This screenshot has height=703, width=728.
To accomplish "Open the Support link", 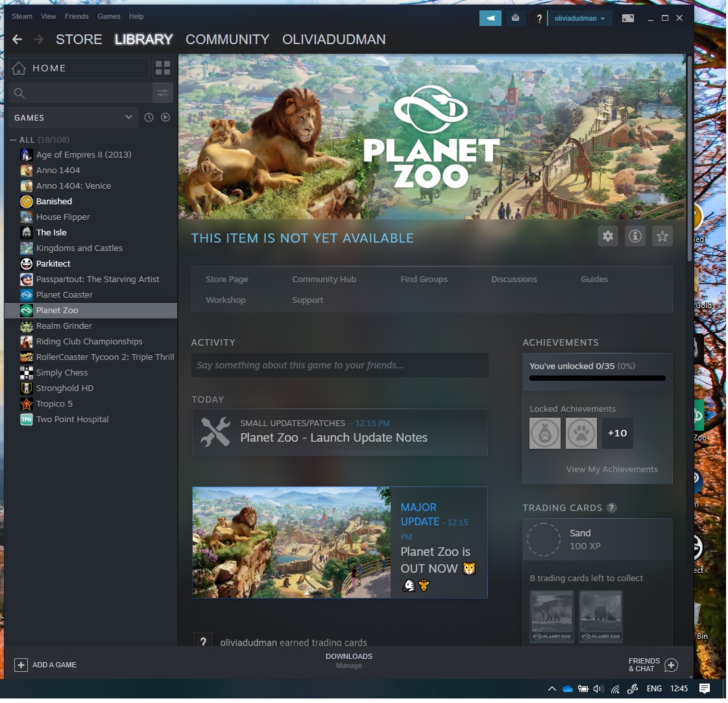I will tap(308, 300).
